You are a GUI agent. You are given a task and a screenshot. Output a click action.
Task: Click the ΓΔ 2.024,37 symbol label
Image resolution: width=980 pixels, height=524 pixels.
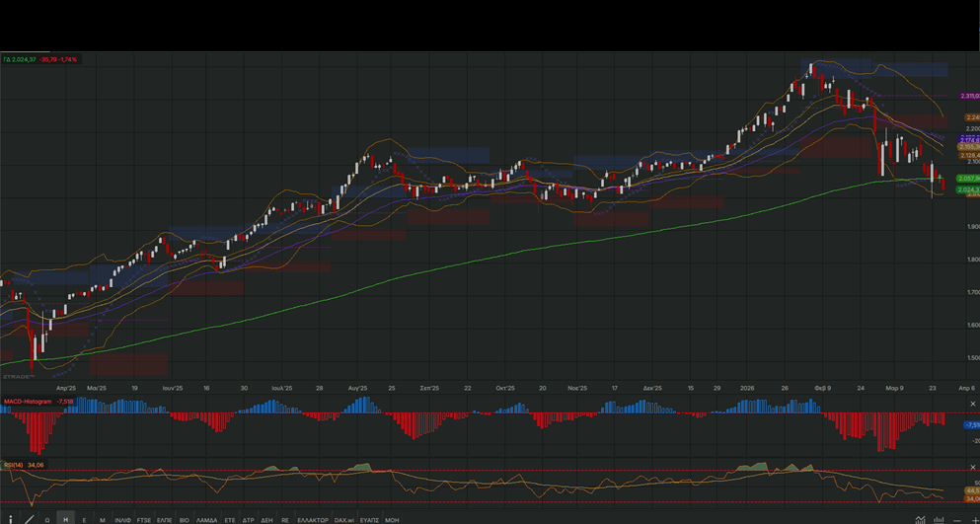[x=19, y=59]
